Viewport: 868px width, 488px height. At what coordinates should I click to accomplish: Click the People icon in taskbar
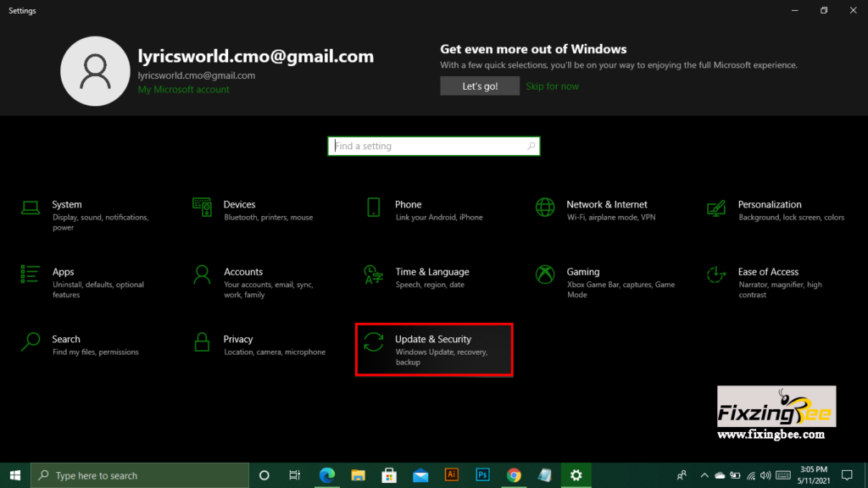click(x=682, y=475)
